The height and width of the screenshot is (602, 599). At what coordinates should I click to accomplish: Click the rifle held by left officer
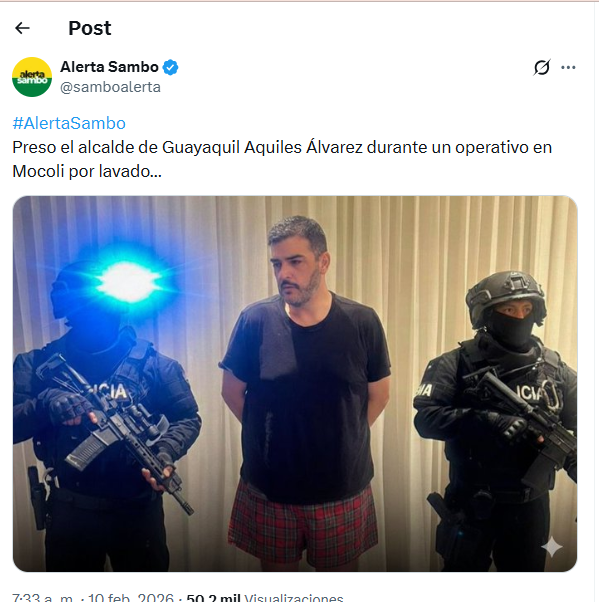[x=115, y=430]
